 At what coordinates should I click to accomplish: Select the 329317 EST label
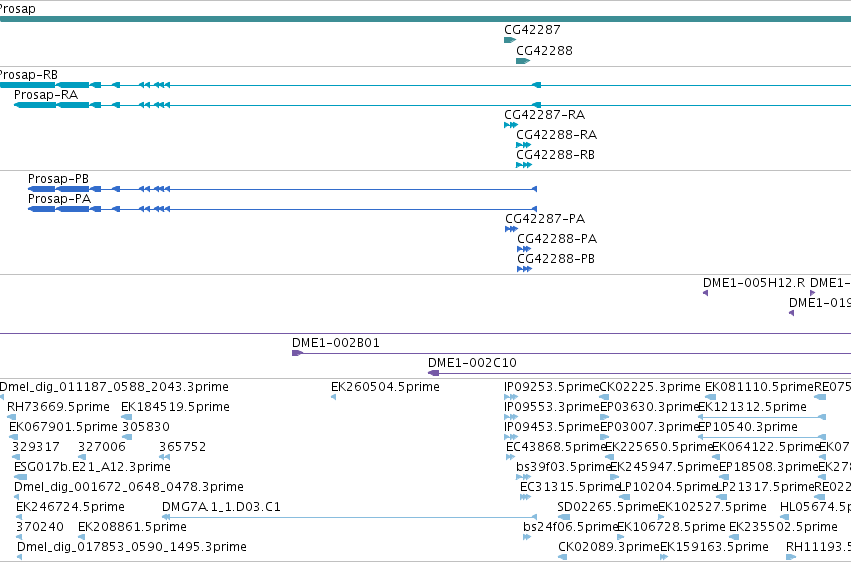36,446
